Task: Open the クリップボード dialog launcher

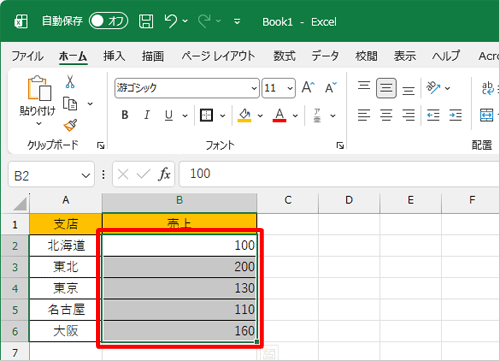Action: 100,145
